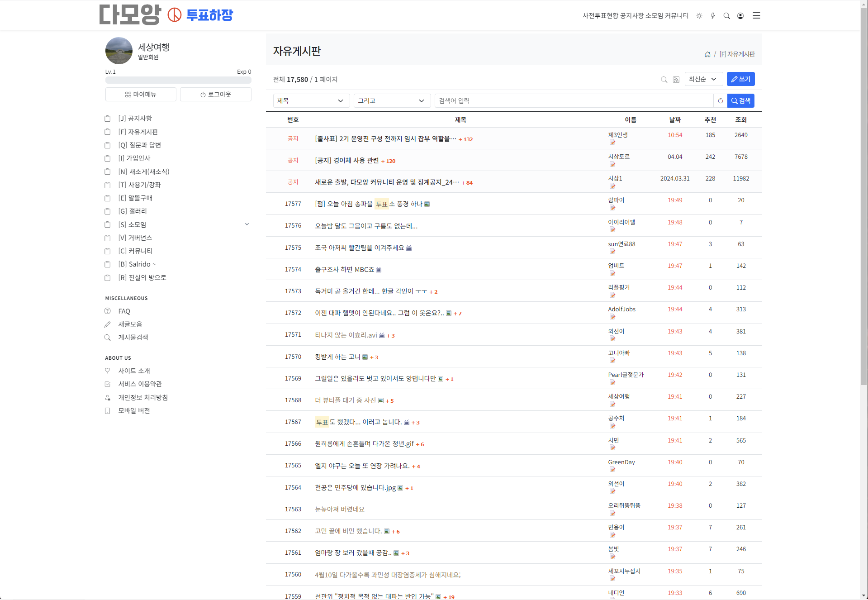
Task: Open 사전투표현황 in top navigation
Action: [x=600, y=16]
